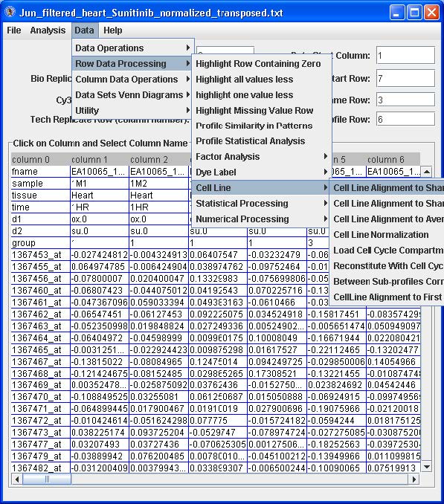The height and width of the screenshot is (504, 444).
Task: Click cell value 0.077775
Action: pyautogui.click(x=218, y=421)
